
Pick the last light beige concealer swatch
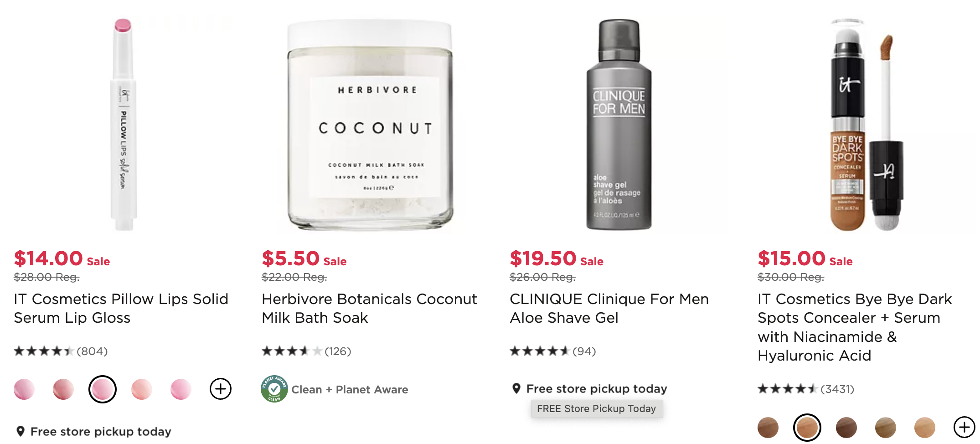tap(925, 428)
